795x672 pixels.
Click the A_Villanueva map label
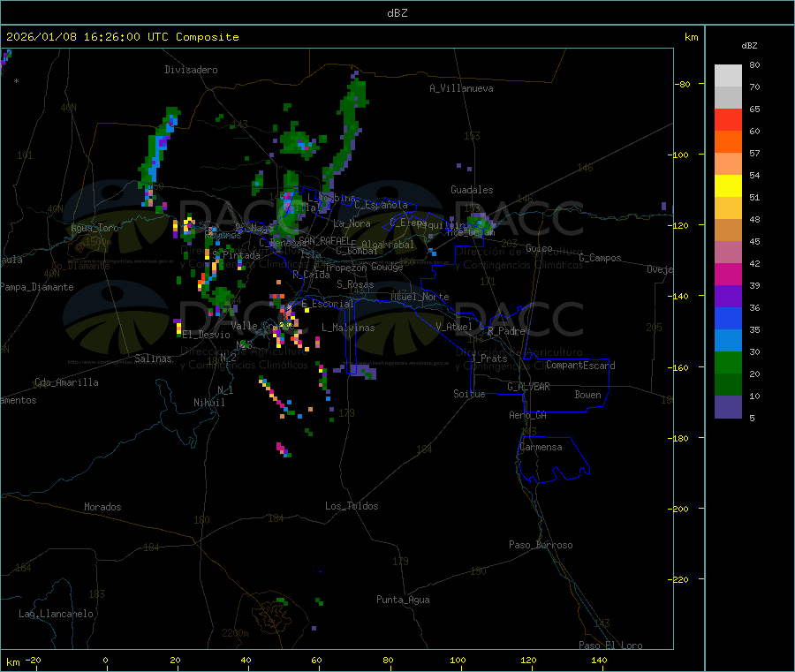pos(461,88)
